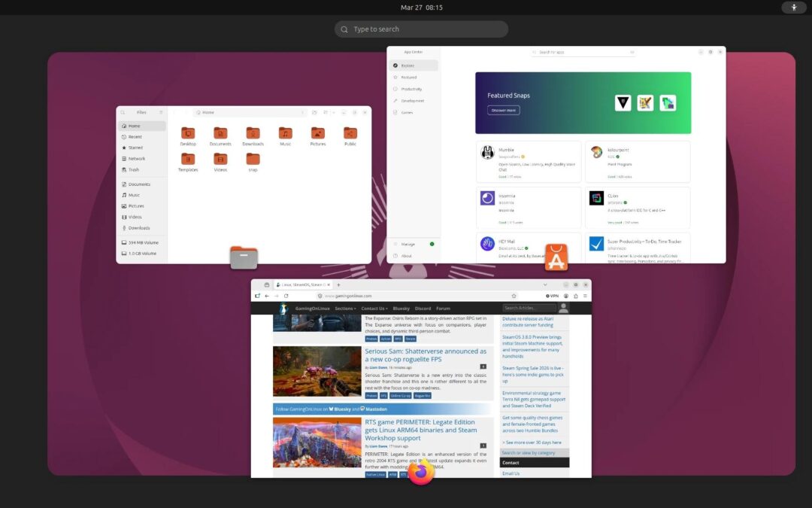Screen dimensions: 812x508
Task: Click the kolourpaint app icon in App Center
Action: [596, 152]
